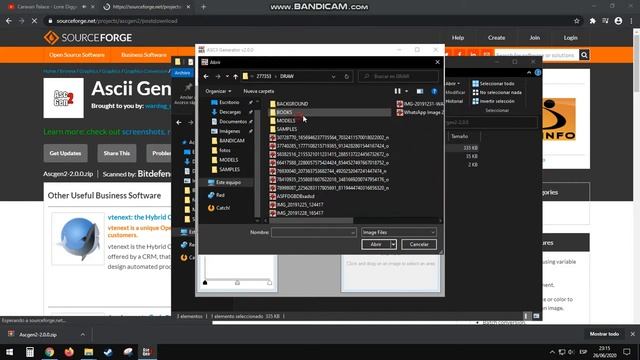Open Help in SourceForge header
The height and width of the screenshot is (360, 640).
(x=458, y=38)
